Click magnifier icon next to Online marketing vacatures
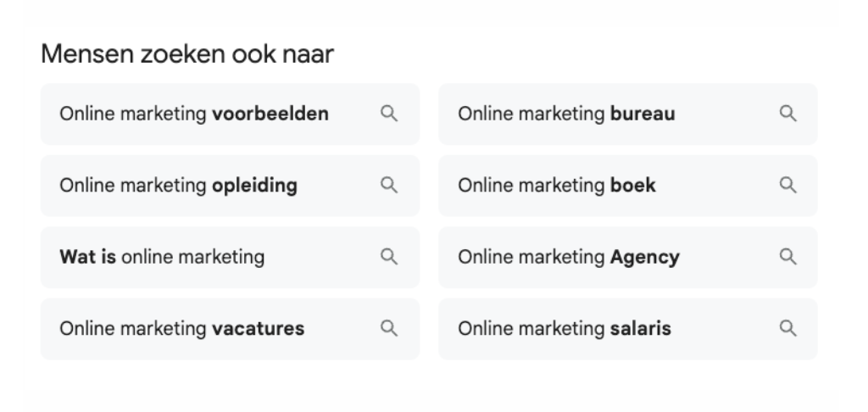Viewport: 868px width, 412px height. (389, 328)
